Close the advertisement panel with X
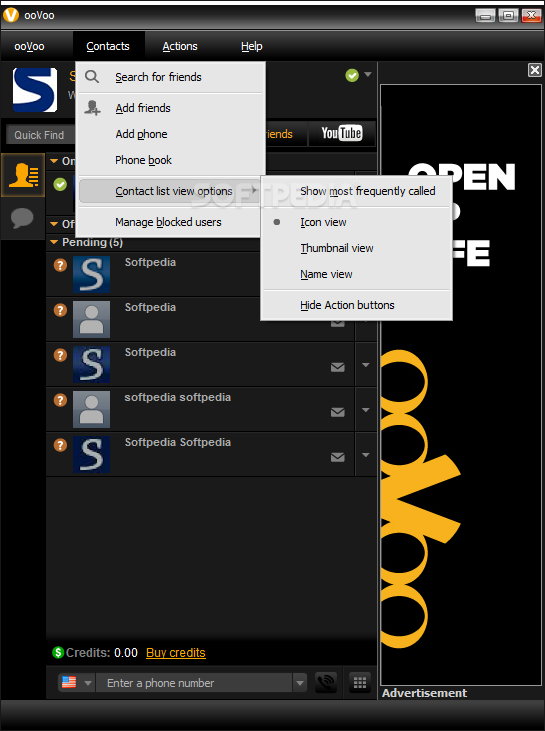Viewport: 545px width, 731px height. (x=535, y=70)
